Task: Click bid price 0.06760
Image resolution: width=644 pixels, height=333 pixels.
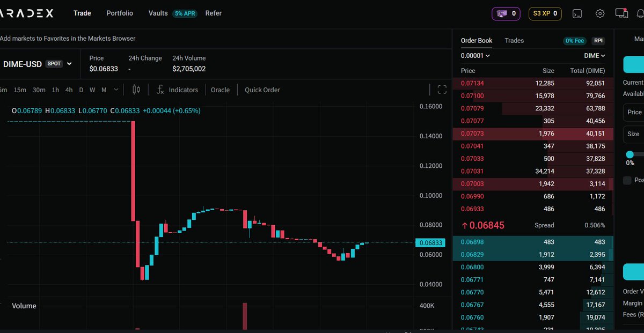Action: click(x=472, y=317)
